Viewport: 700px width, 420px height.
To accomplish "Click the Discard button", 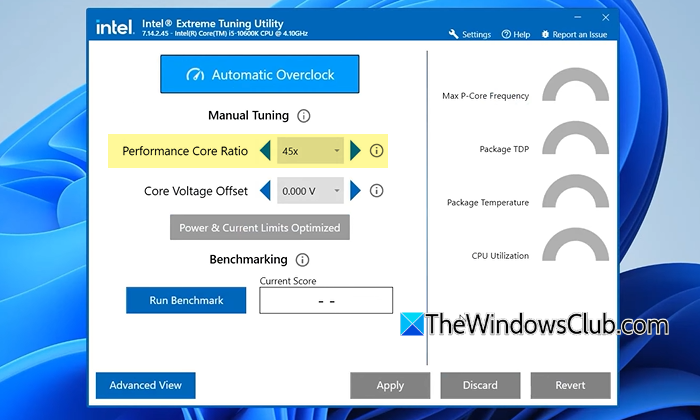I will tap(480, 385).
